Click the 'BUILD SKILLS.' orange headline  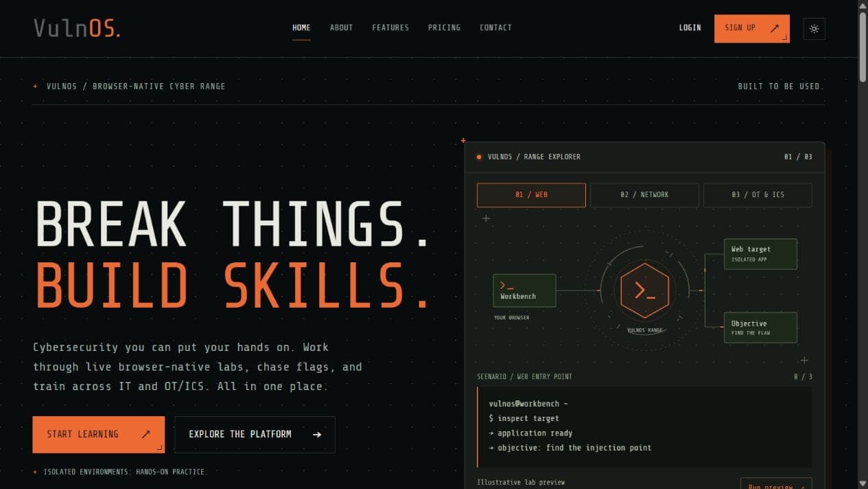click(x=232, y=285)
